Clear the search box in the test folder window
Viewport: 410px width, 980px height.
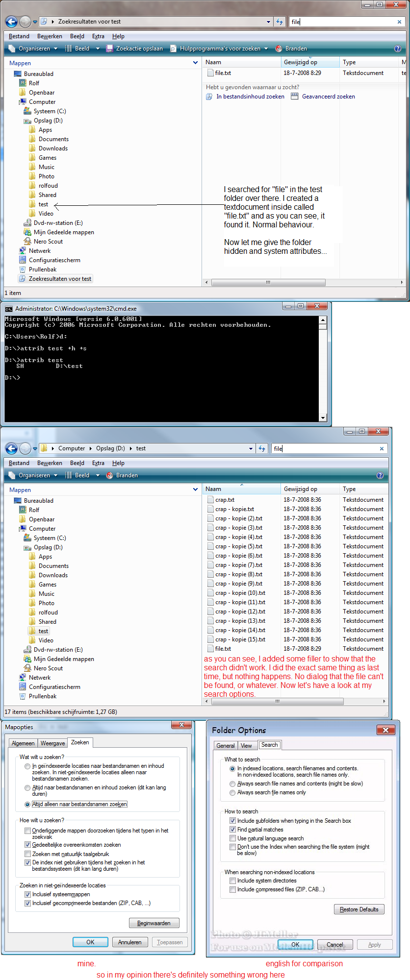click(x=382, y=448)
